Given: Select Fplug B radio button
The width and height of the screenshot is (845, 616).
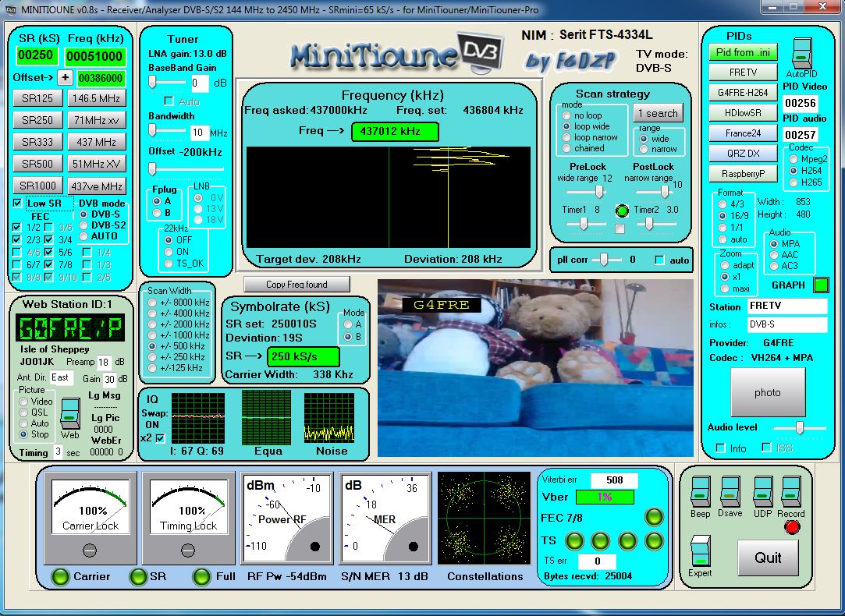Looking at the screenshot, I should coord(157,213).
